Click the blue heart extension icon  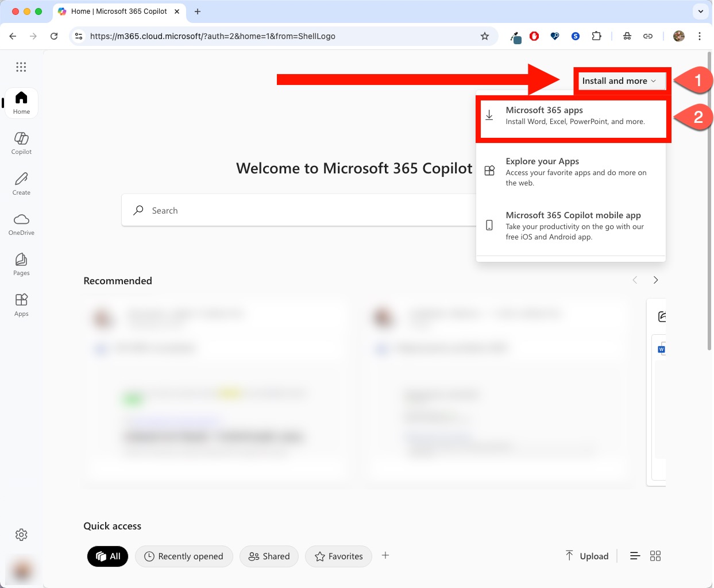point(555,36)
